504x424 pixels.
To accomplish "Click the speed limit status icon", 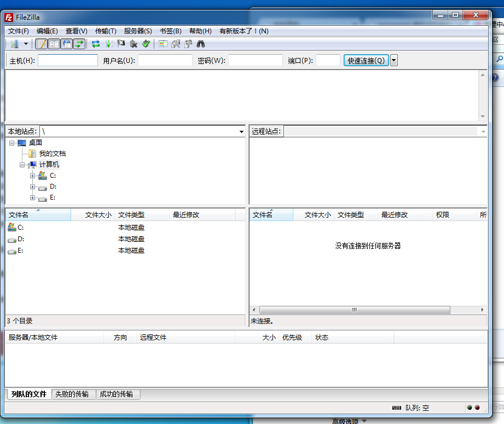I will [397, 408].
